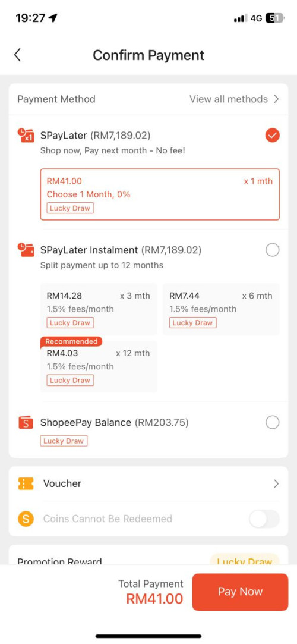This screenshot has height=644, width=297.
Task: Tap the Pay Now button
Action: point(240,592)
